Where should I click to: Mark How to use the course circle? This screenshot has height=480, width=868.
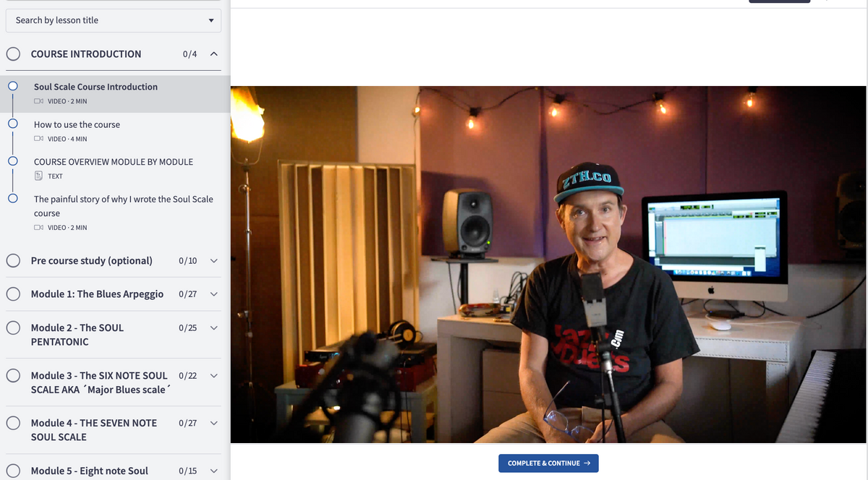click(x=12, y=124)
